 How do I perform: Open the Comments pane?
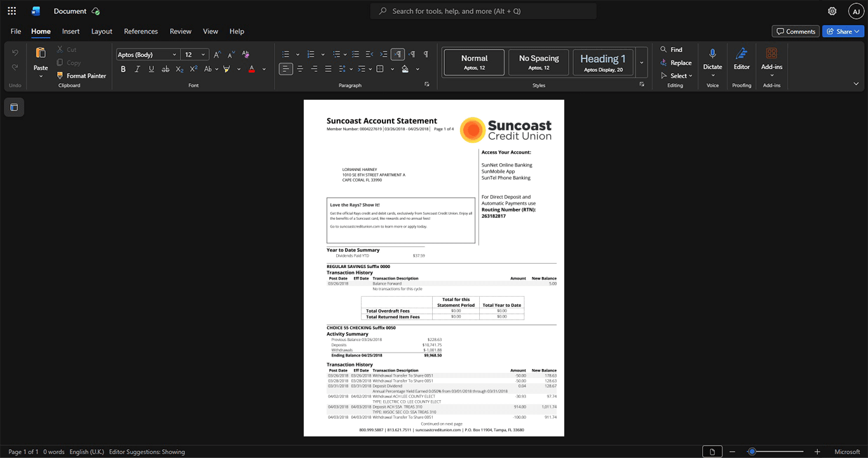click(796, 31)
